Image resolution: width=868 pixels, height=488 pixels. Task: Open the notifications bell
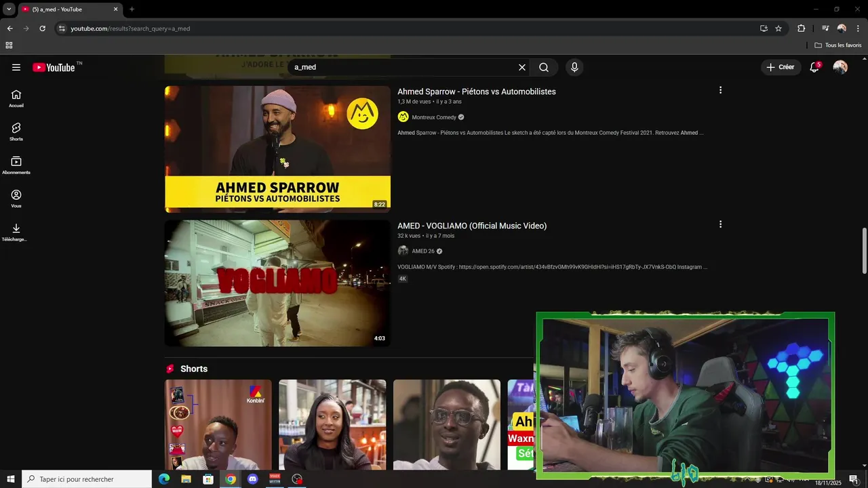814,67
